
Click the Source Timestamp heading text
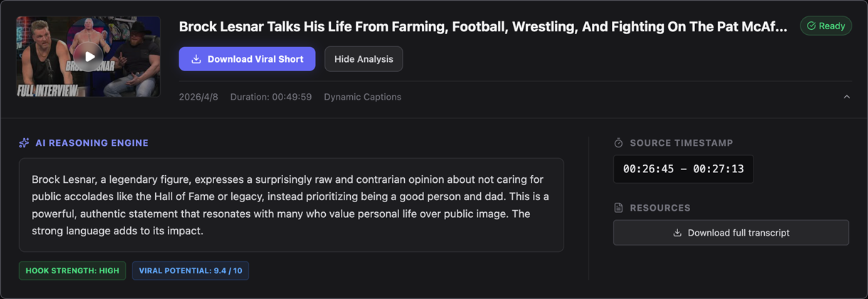681,143
